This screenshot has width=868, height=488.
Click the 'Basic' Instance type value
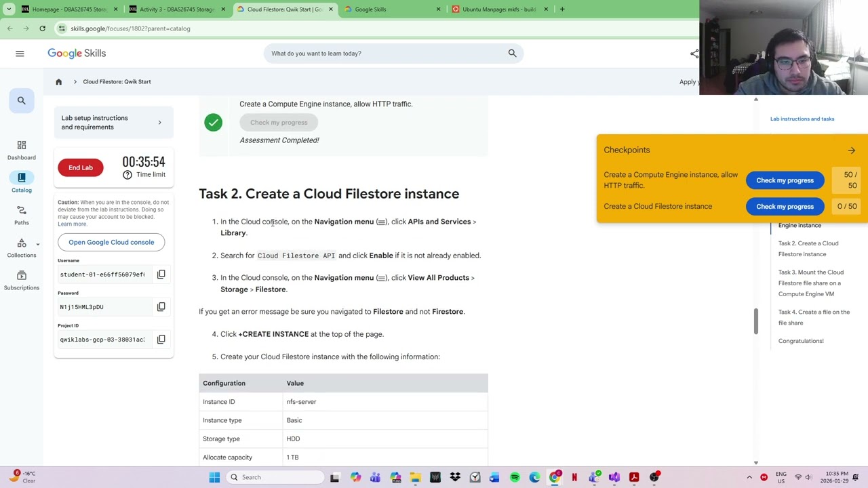[x=294, y=420]
